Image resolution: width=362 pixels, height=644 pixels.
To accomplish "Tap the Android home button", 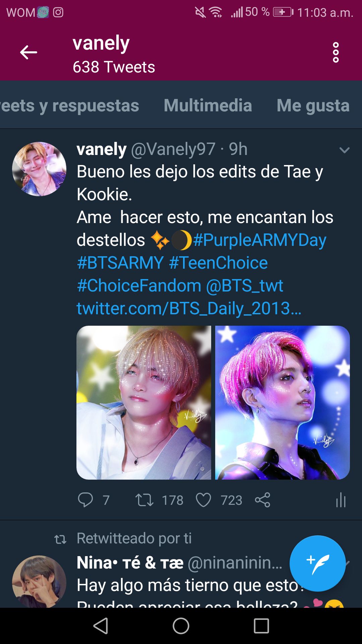I will (181, 626).
